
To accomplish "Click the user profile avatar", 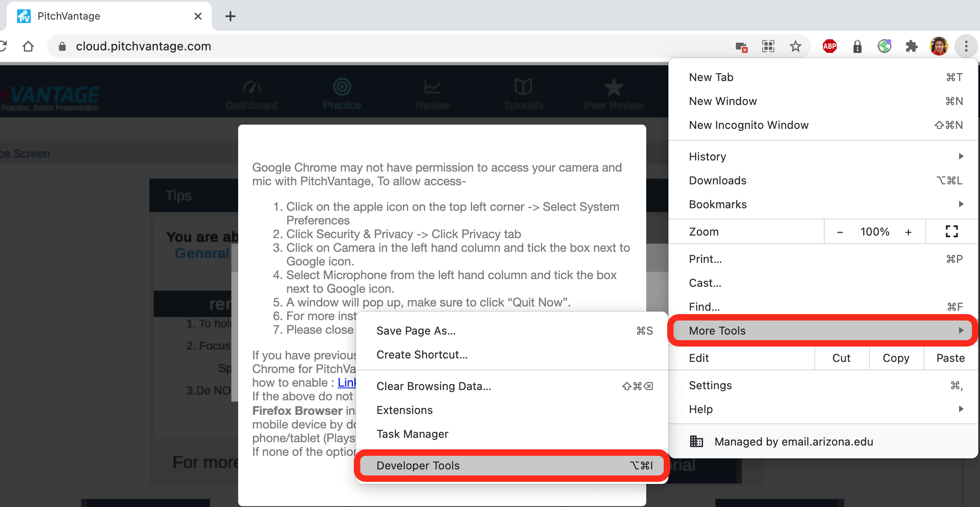I will click(x=939, y=46).
